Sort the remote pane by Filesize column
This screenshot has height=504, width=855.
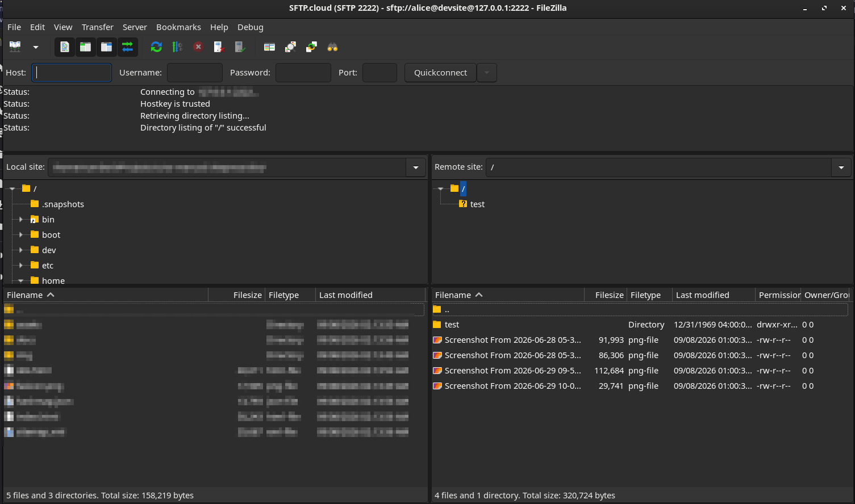(606, 295)
